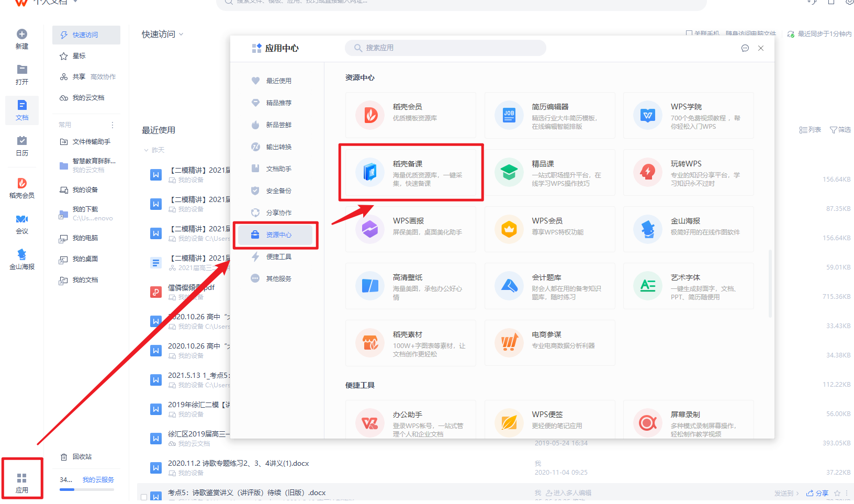
Task: Launch the 会议 meeting icon
Action: [22, 219]
